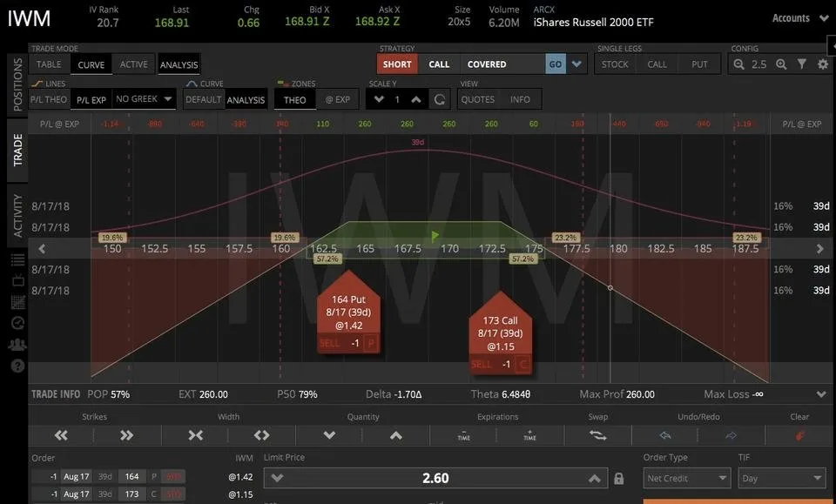Open the NO GREEK dropdown
Screen dimensions: 836x504
pyautogui.click(x=144, y=99)
